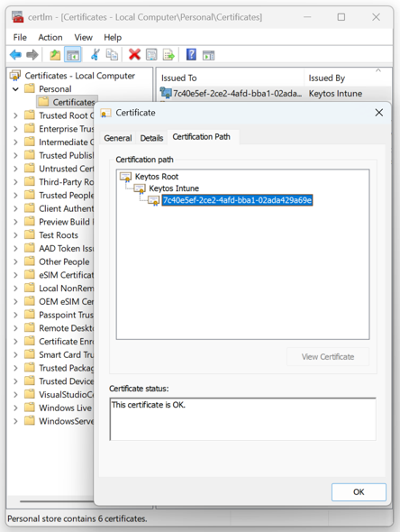Viewport: 400px width, 532px height.
Task: Expand the Third-Party Root node
Action: point(15,182)
